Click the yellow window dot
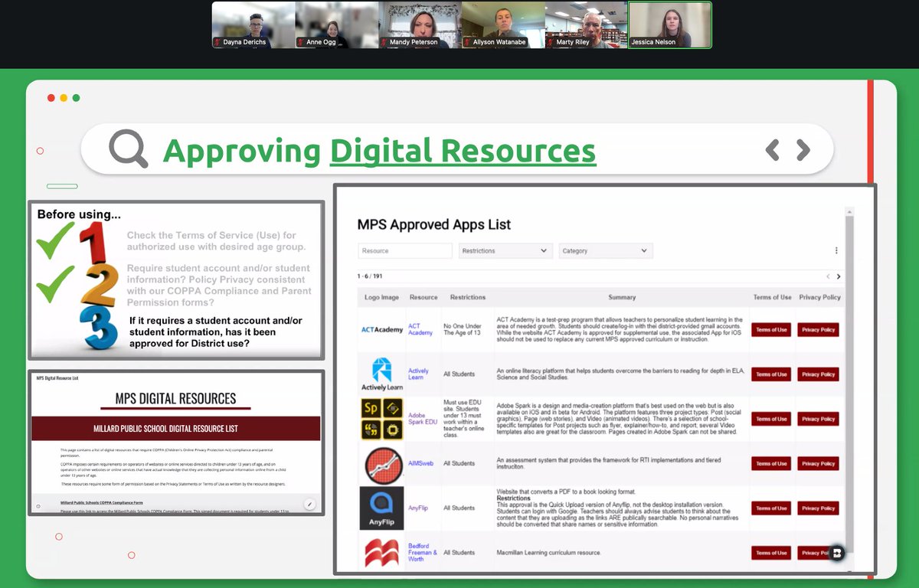 click(64, 98)
